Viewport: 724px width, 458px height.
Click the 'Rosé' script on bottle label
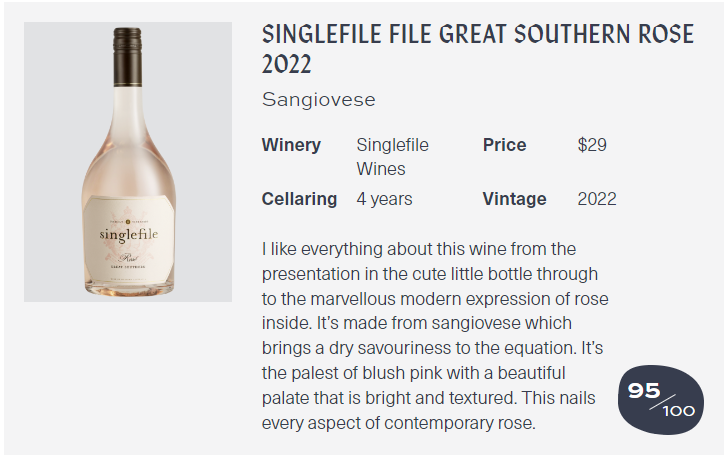129,258
